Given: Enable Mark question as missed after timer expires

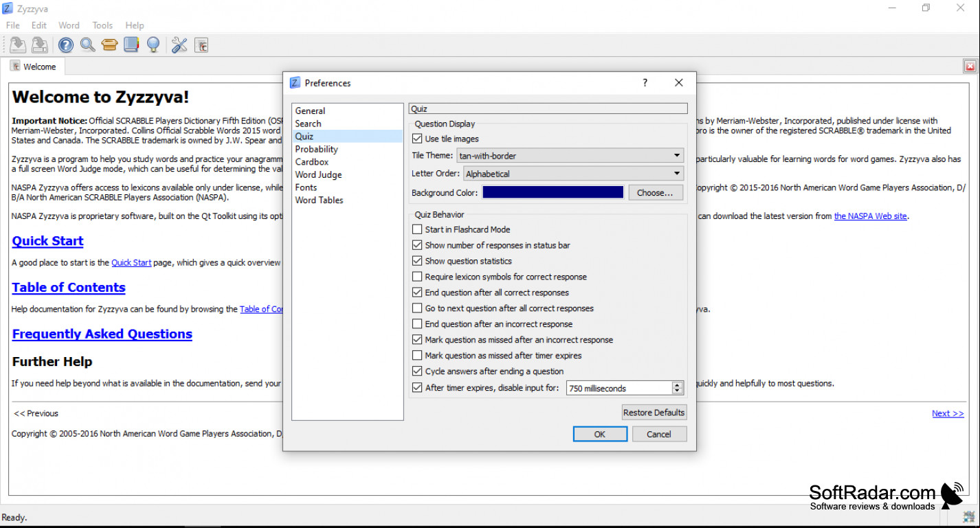Looking at the screenshot, I should 417,356.
